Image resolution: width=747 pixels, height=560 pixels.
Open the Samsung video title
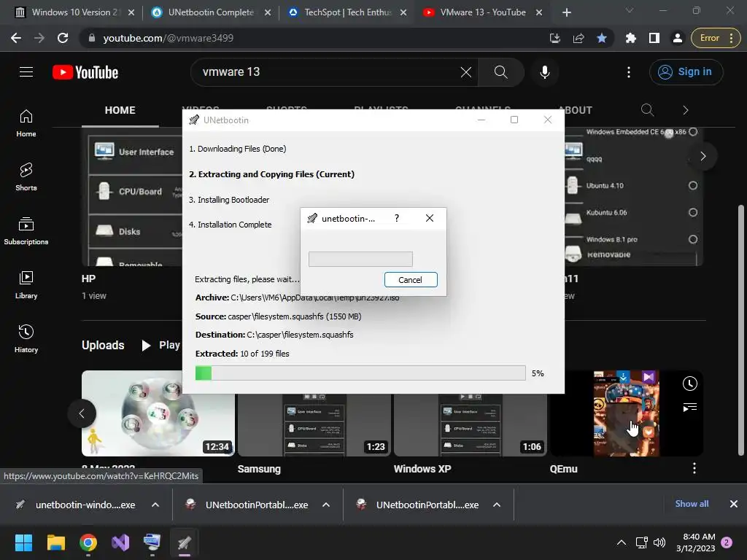pyautogui.click(x=259, y=469)
